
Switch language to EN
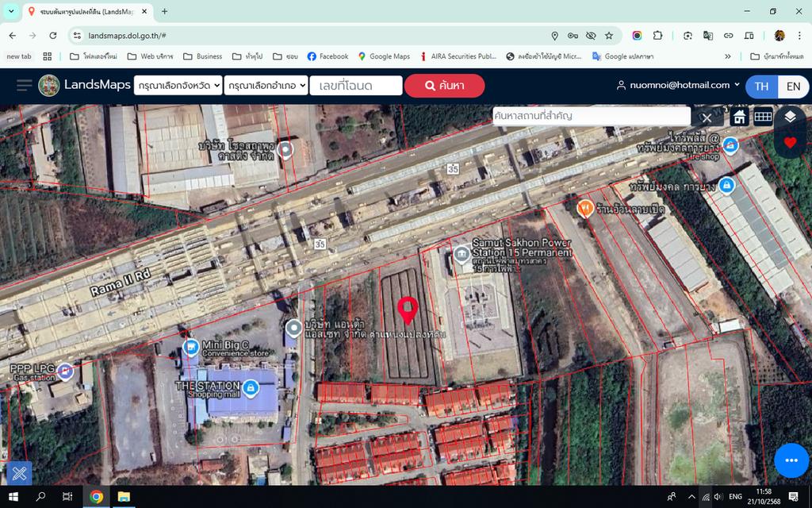click(793, 87)
